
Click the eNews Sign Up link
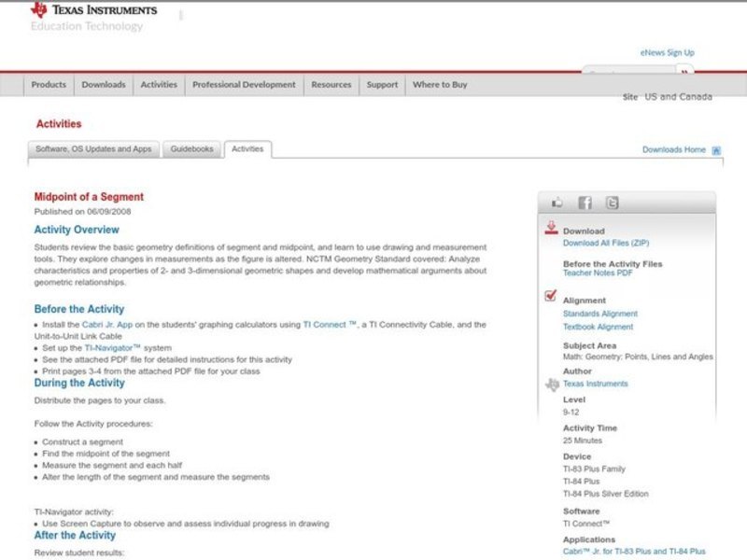tap(667, 53)
